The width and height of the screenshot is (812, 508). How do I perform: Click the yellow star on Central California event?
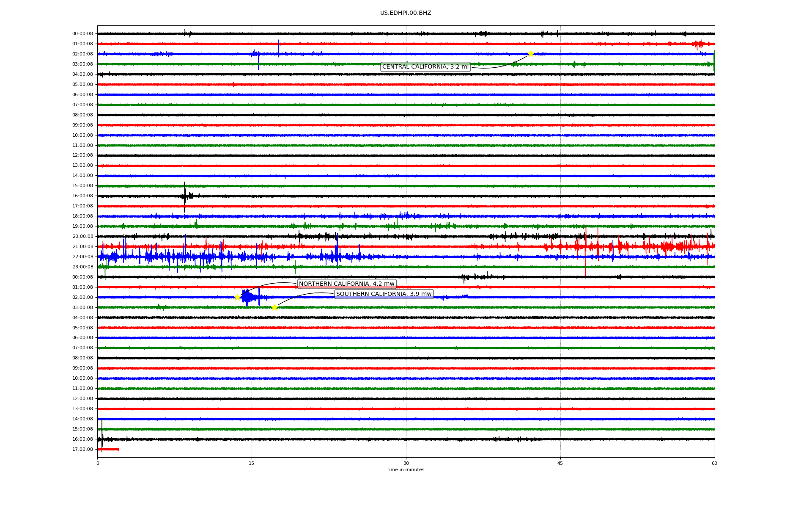point(531,54)
